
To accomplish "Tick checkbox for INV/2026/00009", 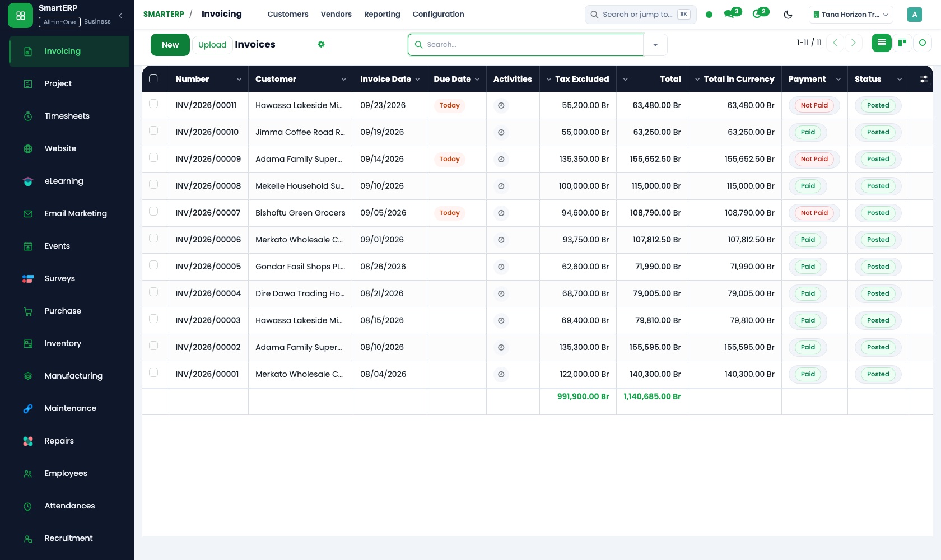I will coord(153,157).
